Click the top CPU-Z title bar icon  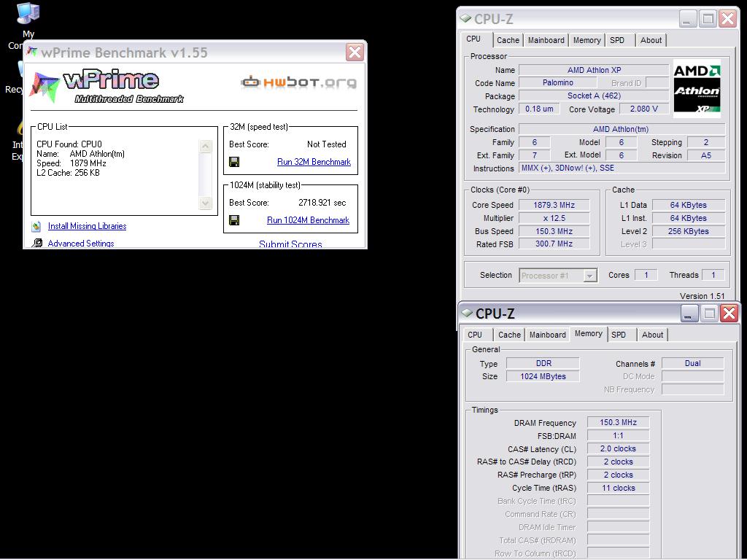coord(465,18)
